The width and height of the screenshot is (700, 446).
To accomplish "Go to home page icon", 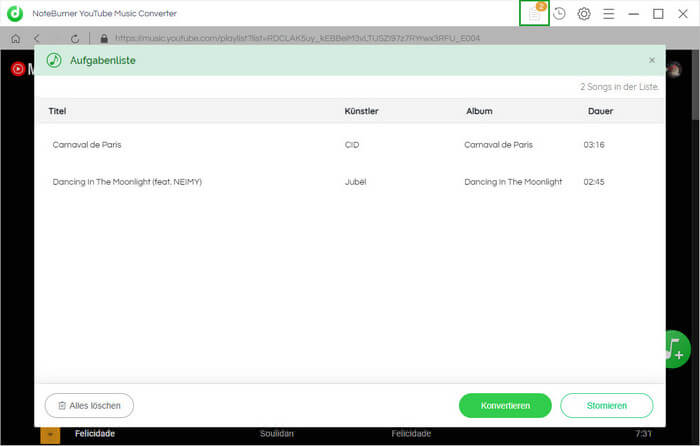I will click(x=16, y=39).
